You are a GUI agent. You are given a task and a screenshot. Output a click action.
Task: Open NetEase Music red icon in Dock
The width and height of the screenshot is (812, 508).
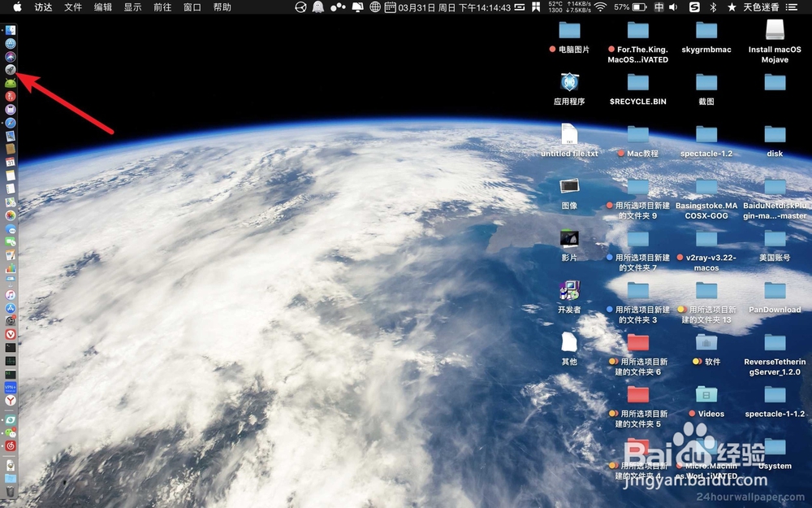[x=11, y=445]
